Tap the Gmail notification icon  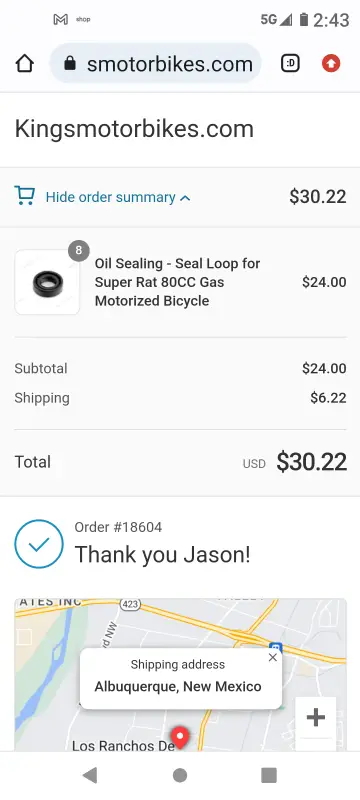coord(61,19)
